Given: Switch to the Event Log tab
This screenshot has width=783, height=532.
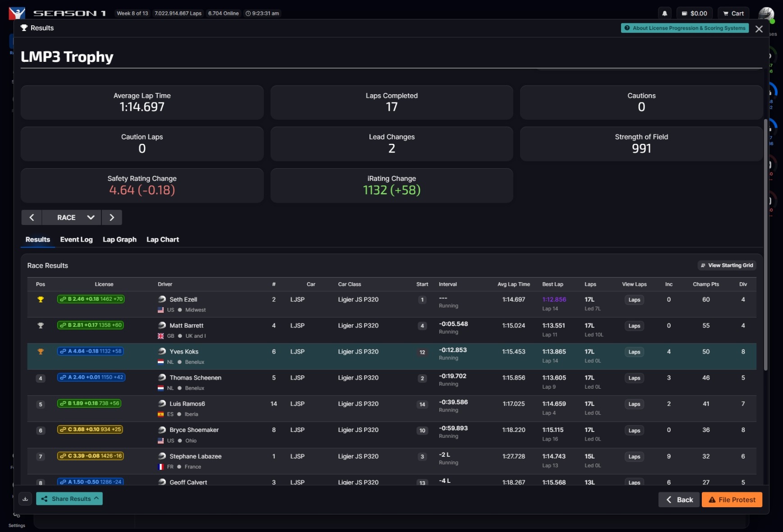Looking at the screenshot, I should (76, 239).
